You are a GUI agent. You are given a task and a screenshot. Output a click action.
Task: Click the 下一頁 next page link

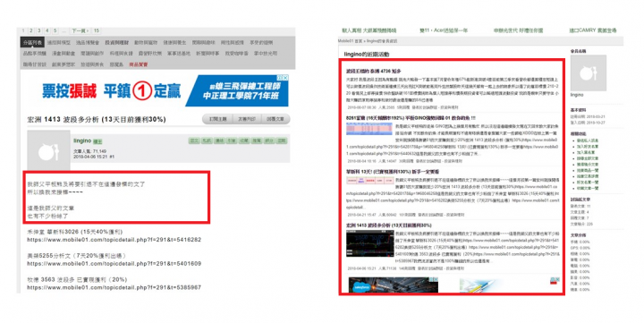[80, 30]
